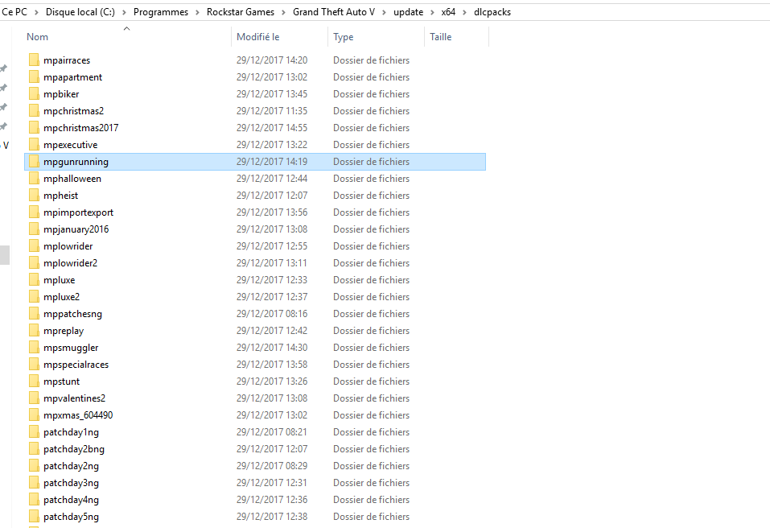Click date 29/12/2017 08:16 of mppatchesng
This screenshot has width=770, height=532.
pyautogui.click(x=272, y=313)
